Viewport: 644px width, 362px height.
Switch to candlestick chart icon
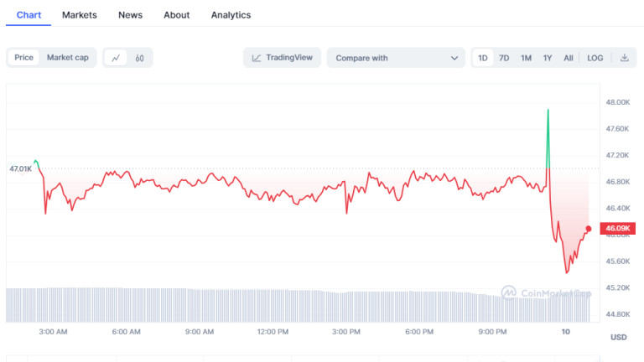[x=140, y=58]
